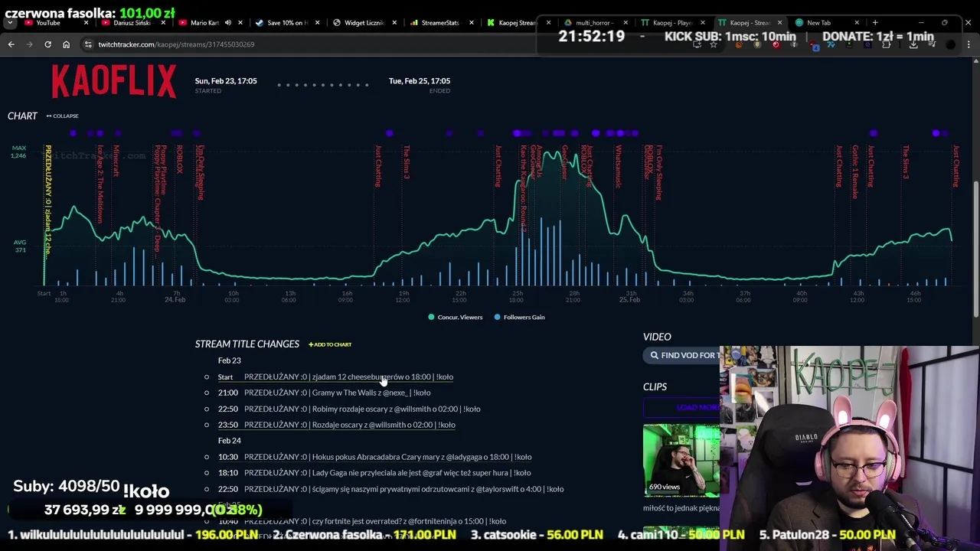Close the New Tab tab
This screenshot has width=980, height=551.
point(857,23)
